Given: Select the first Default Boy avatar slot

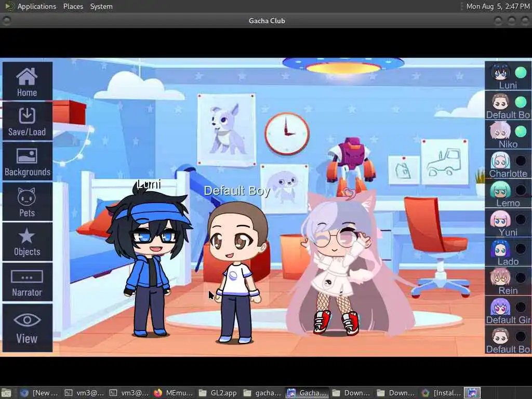Looking at the screenshot, I should coord(501,102).
